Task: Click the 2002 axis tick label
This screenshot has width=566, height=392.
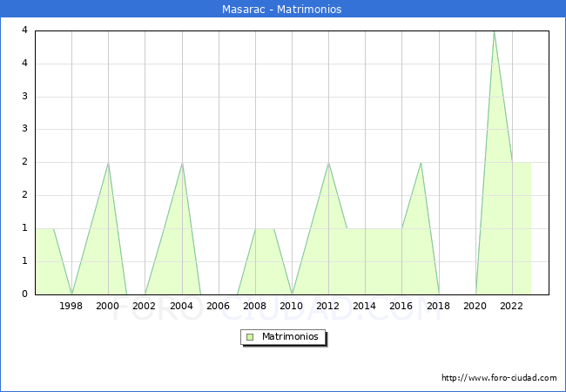Action: click(x=144, y=306)
